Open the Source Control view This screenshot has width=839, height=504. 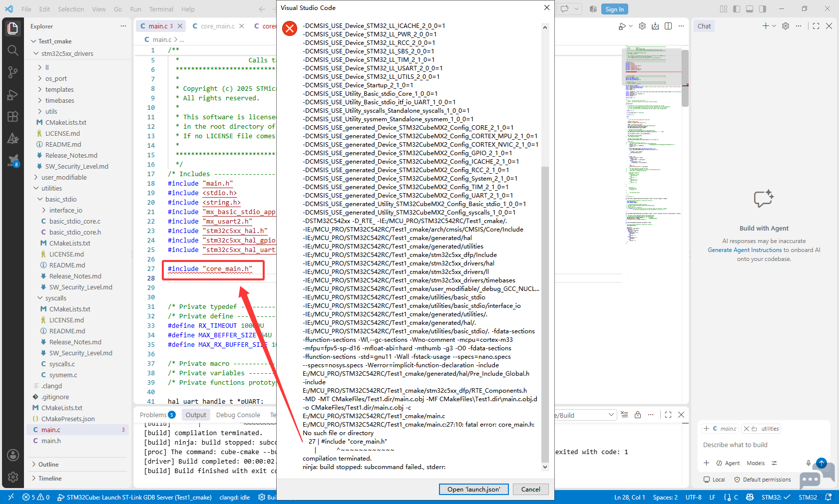13,72
